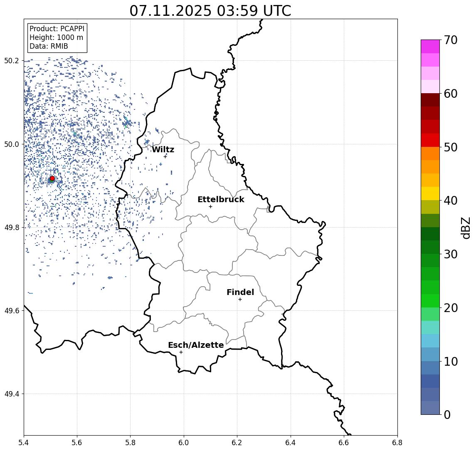Click the longitude tick label 6.2
The width and height of the screenshot is (476, 451).
coord(237,443)
